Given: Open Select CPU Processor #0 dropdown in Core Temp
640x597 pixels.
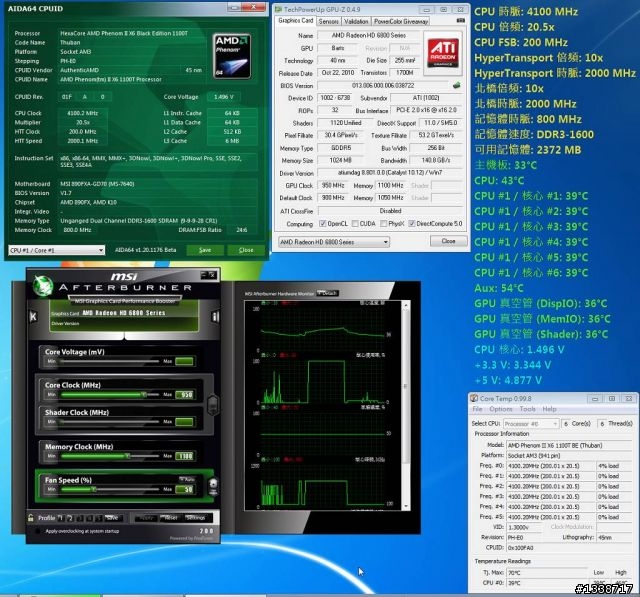Looking at the screenshot, I should 531,424.
